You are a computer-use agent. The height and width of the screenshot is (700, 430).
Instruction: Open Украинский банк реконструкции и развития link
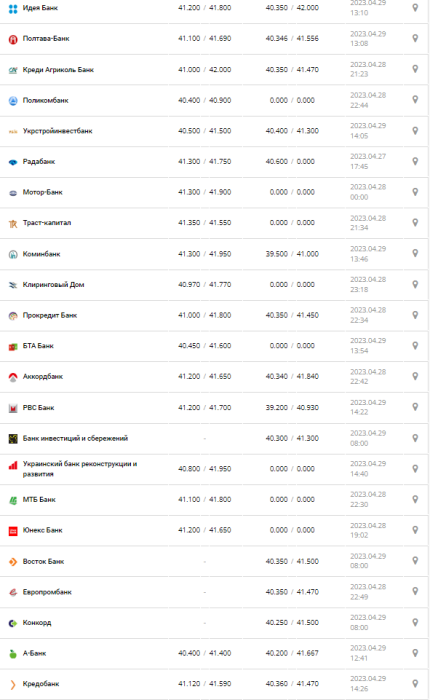click(x=80, y=469)
